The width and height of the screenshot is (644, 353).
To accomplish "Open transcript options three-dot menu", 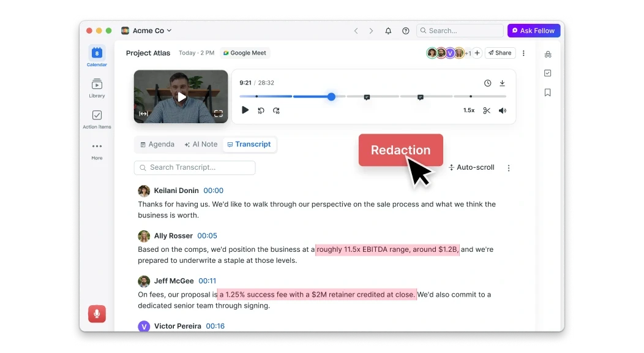I will pos(509,168).
